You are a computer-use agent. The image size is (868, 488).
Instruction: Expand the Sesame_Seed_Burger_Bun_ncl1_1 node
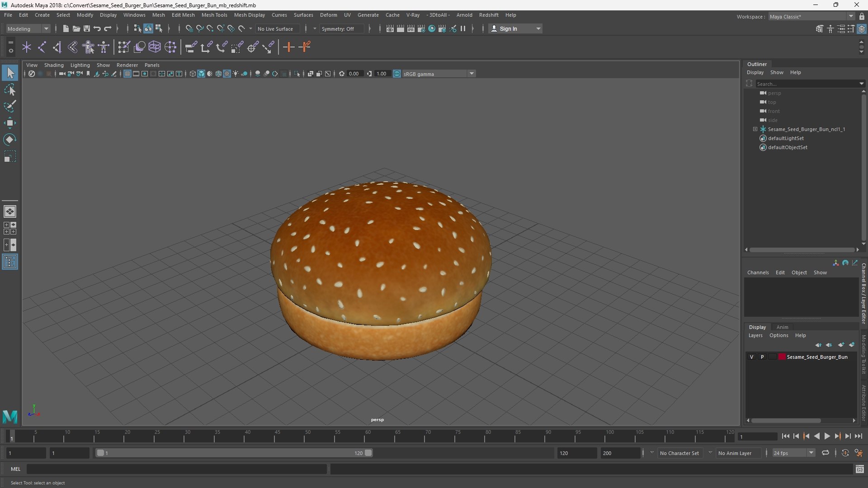(x=755, y=129)
